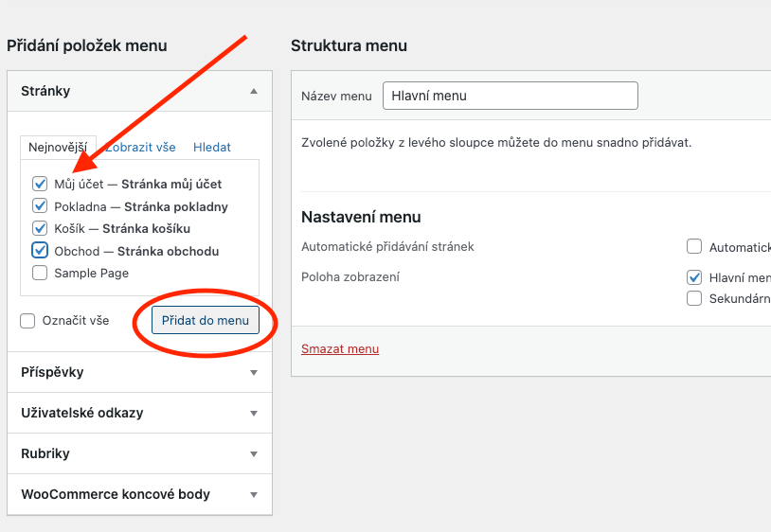The image size is (771, 532).
Task: Uncheck the Obchod page checkbox
Action: pos(40,251)
